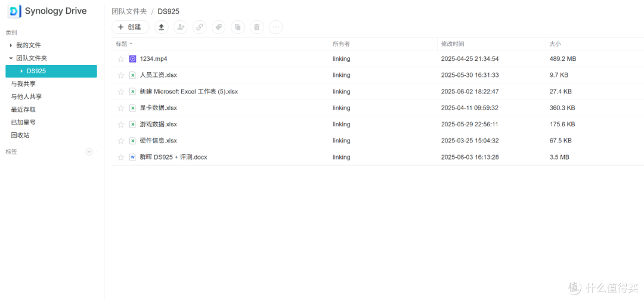Image resolution: width=644 pixels, height=301 pixels.
Task: Expand the 我的文件 tree arrow
Action: [x=11, y=45]
